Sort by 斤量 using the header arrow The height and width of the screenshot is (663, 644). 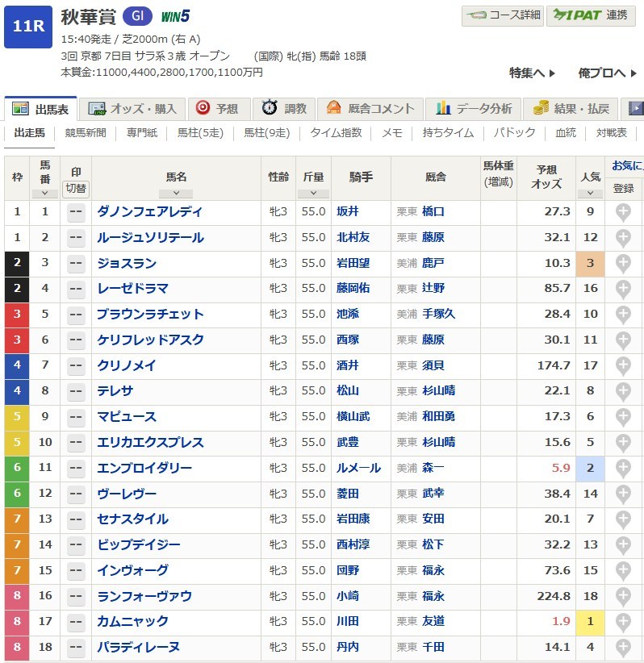(313, 194)
